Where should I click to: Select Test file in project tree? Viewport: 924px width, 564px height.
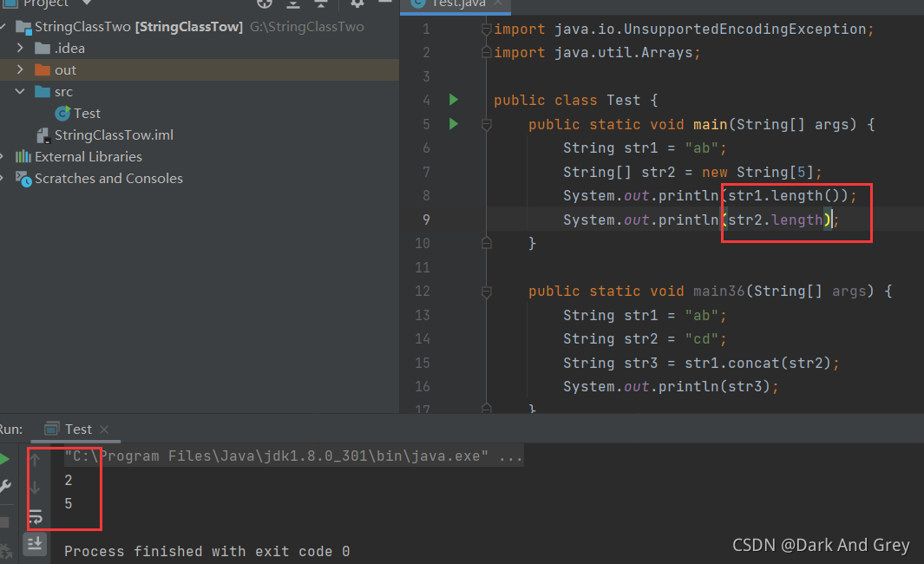[x=87, y=113]
